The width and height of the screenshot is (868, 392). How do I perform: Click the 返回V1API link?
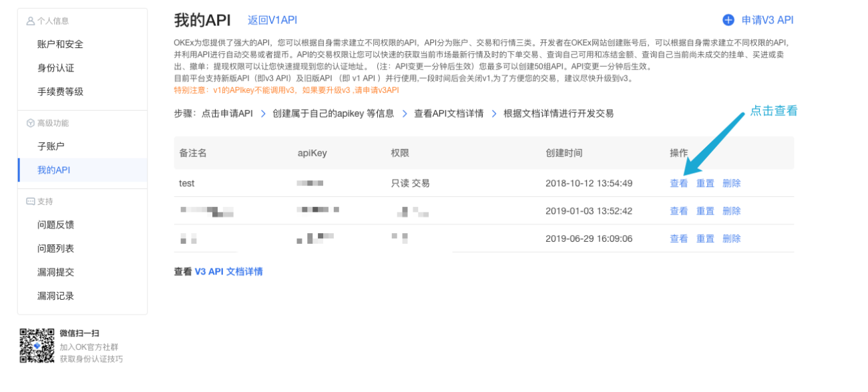click(272, 21)
